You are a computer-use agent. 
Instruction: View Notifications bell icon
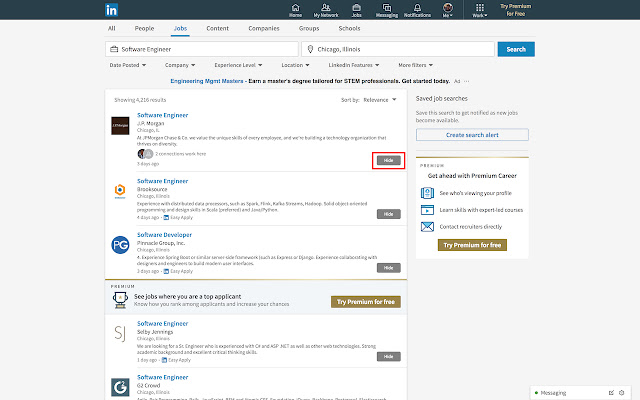click(417, 10)
